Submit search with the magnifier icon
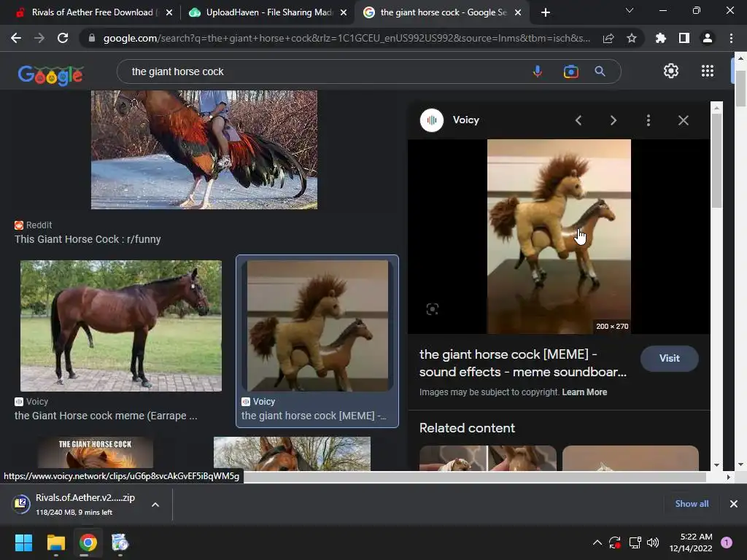Screen dimensions: 747x560 coord(600,71)
